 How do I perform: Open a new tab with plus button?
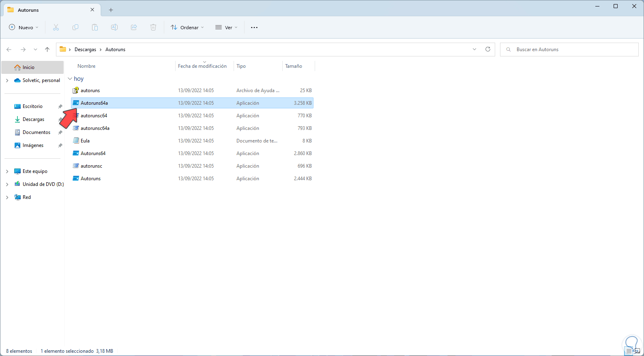pyautogui.click(x=111, y=10)
